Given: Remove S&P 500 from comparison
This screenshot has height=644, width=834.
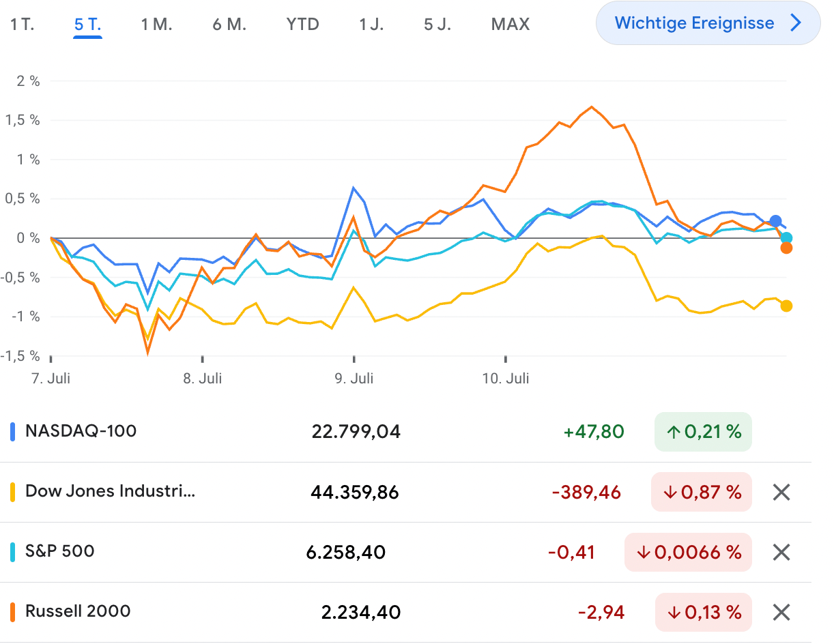Looking at the screenshot, I should click(781, 552).
